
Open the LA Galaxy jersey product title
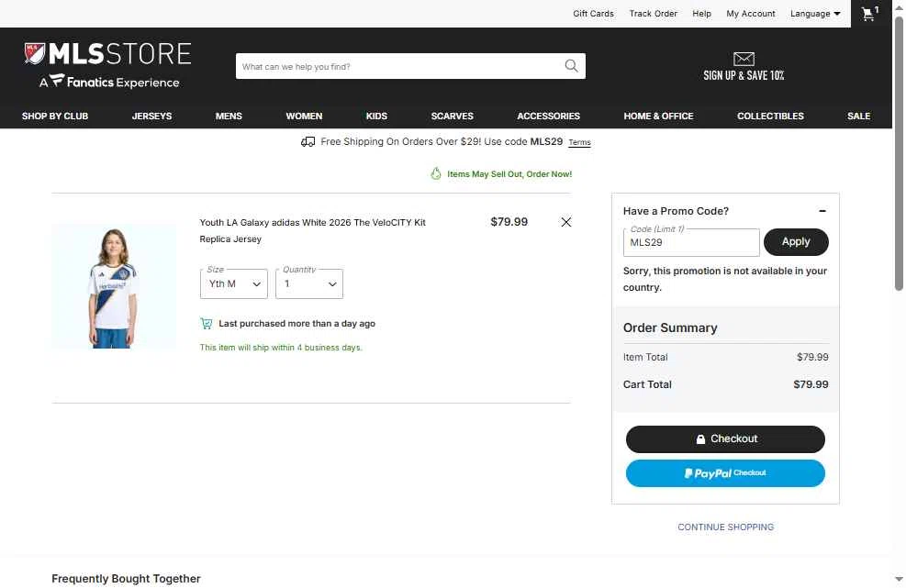point(313,230)
